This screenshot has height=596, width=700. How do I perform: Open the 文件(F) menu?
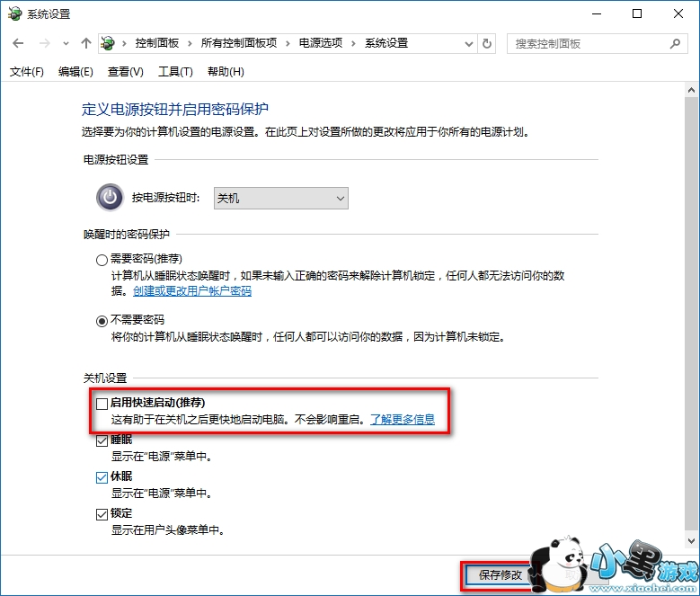coord(27,71)
